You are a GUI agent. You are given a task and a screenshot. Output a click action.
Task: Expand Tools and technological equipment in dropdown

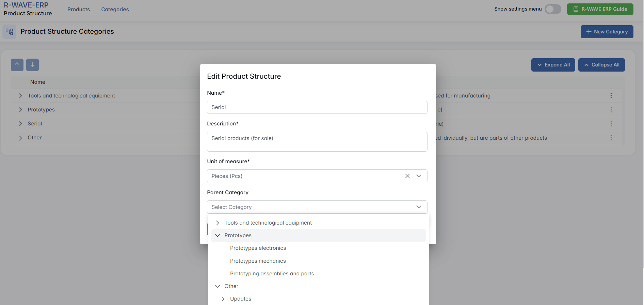(x=218, y=223)
